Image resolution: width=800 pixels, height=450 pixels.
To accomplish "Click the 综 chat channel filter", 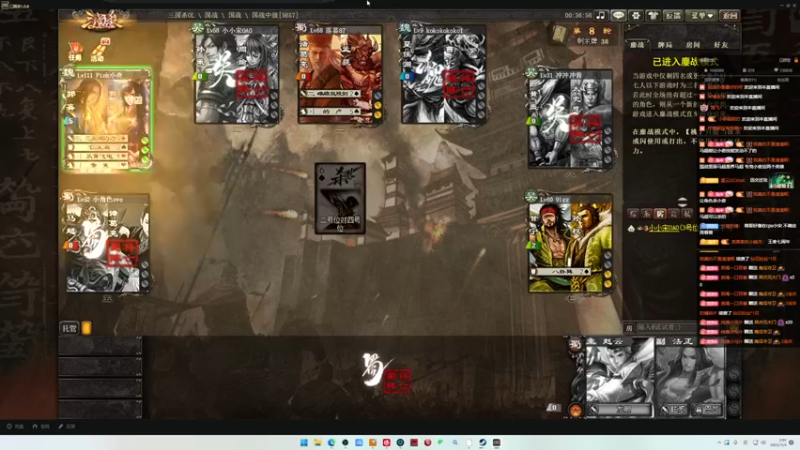I will (x=633, y=214).
